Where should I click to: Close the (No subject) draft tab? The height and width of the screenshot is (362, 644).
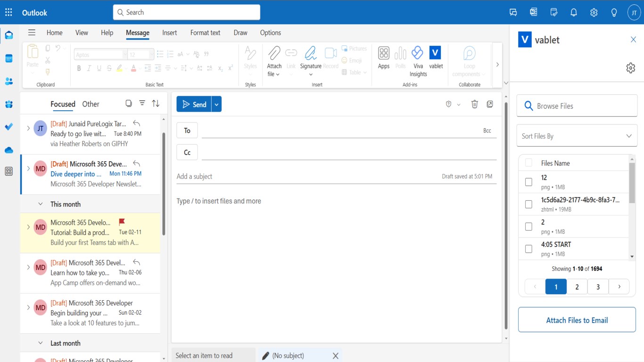tap(335, 356)
